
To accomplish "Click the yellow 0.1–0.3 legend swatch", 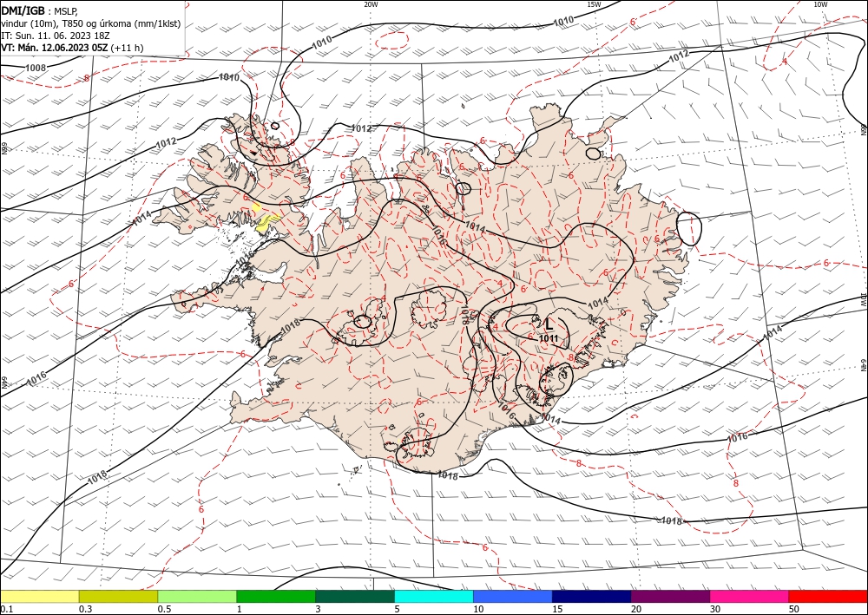I will pos(39,596).
